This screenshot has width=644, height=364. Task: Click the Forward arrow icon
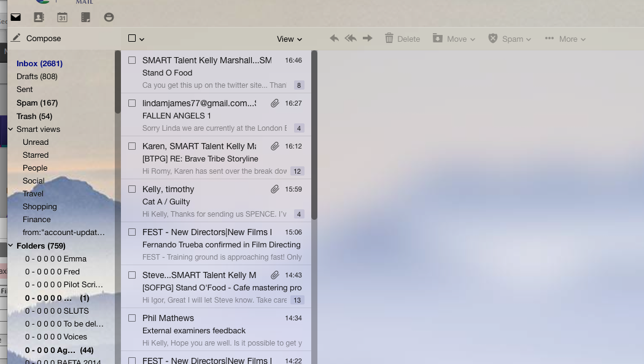(368, 39)
